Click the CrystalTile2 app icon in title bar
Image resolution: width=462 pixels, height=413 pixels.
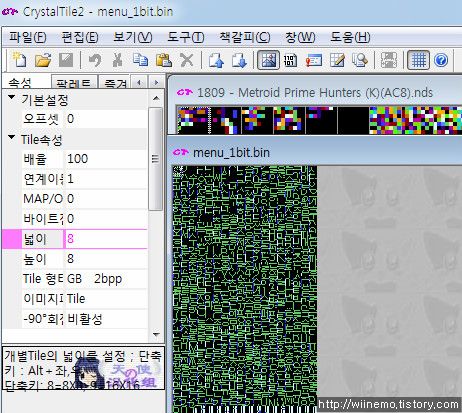click(10, 12)
